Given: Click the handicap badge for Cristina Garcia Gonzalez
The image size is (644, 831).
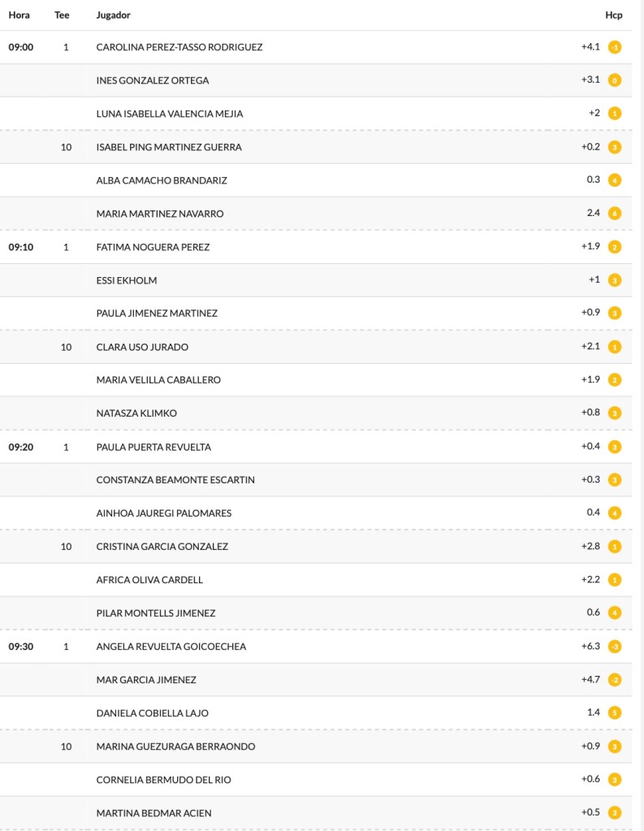Looking at the screenshot, I should tap(615, 547).
